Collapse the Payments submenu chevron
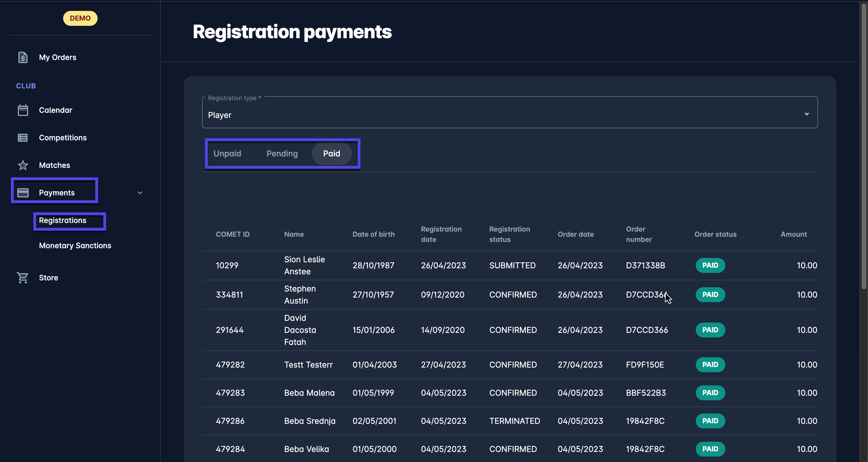This screenshot has height=462, width=868. 140,193
